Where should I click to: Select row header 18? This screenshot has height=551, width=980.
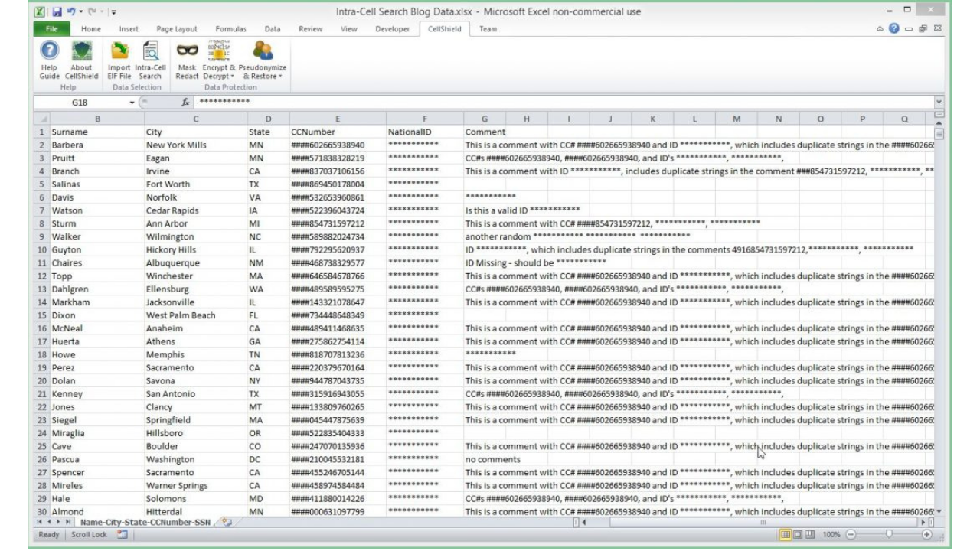coord(41,355)
